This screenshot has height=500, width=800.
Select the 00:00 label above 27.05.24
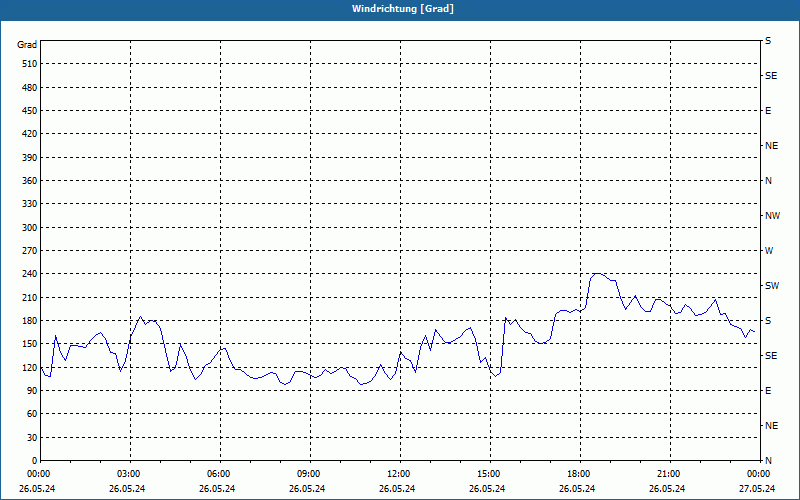point(759,473)
